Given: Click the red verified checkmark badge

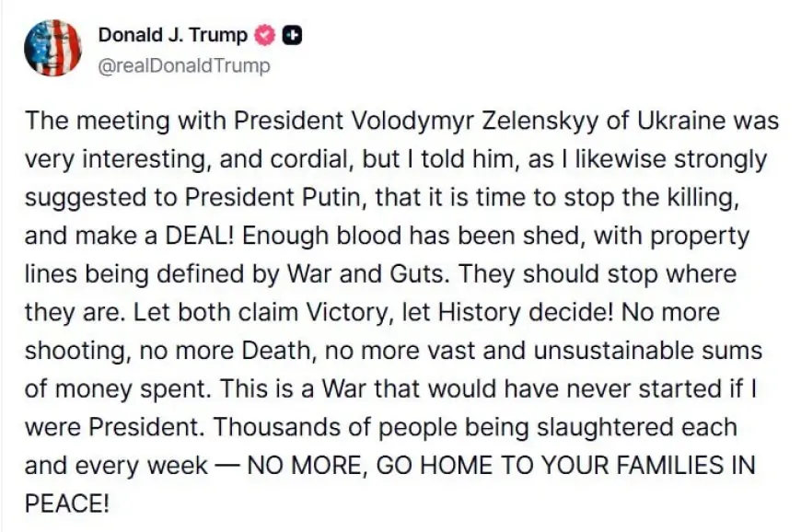Looking at the screenshot, I should click(265, 35).
